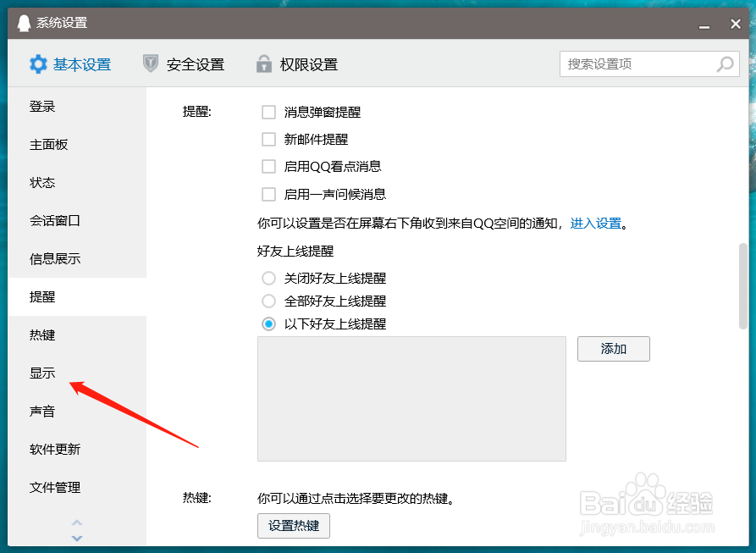
Task: Open 显示 settings in the sidebar
Action: click(x=42, y=373)
